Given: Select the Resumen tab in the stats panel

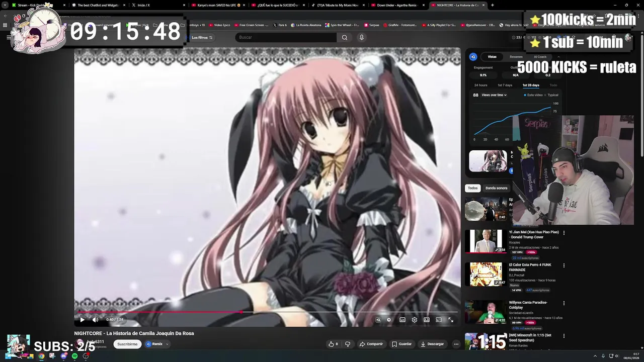Looking at the screenshot, I should (x=516, y=57).
